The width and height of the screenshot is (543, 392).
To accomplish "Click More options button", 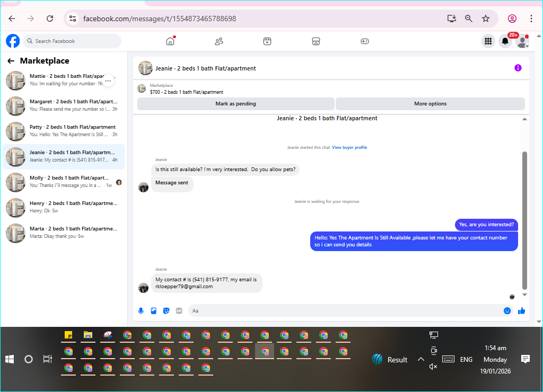I will [430, 104].
